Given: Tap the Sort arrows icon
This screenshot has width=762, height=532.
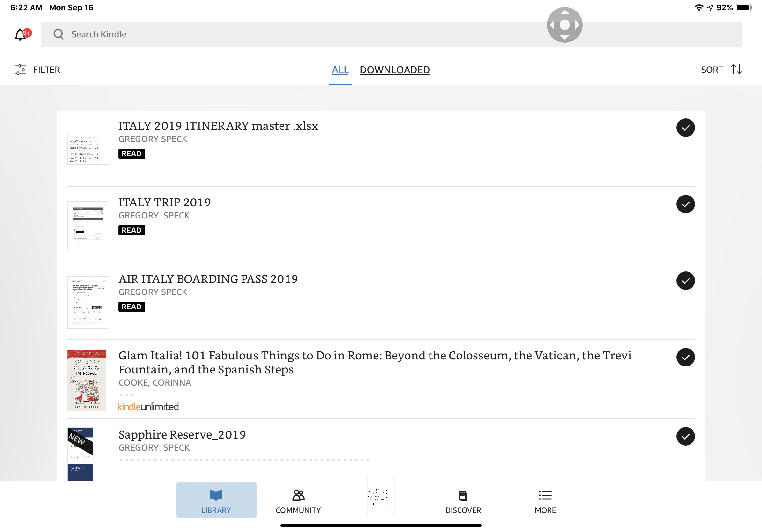Looking at the screenshot, I should pyautogui.click(x=736, y=70).
